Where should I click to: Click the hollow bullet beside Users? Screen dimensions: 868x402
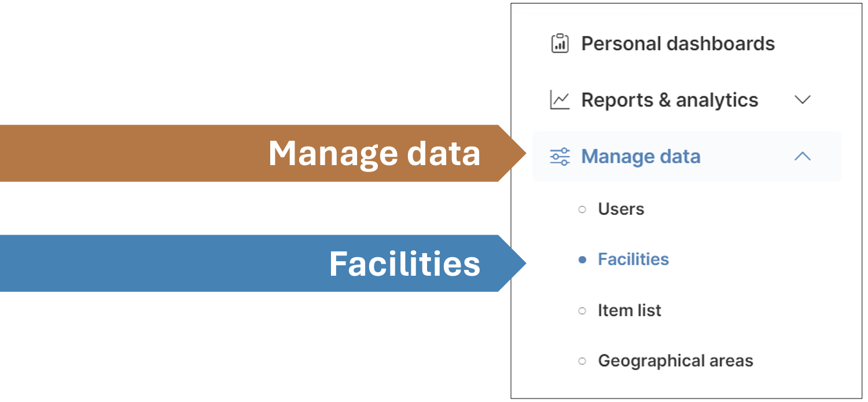point(582,210)
